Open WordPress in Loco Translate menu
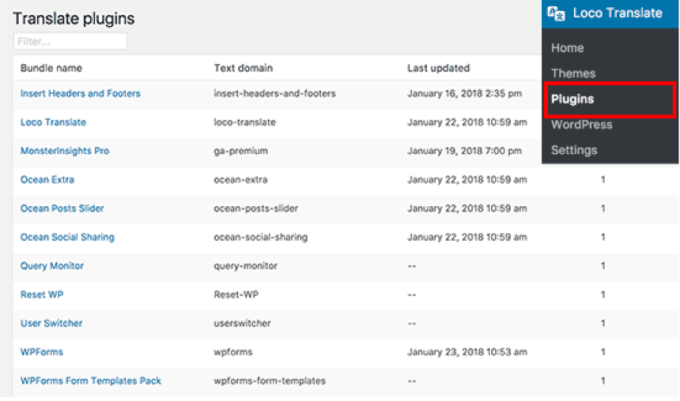Viewport: 680px width, 401px height. pyautogui.click(x=582, y=124)
